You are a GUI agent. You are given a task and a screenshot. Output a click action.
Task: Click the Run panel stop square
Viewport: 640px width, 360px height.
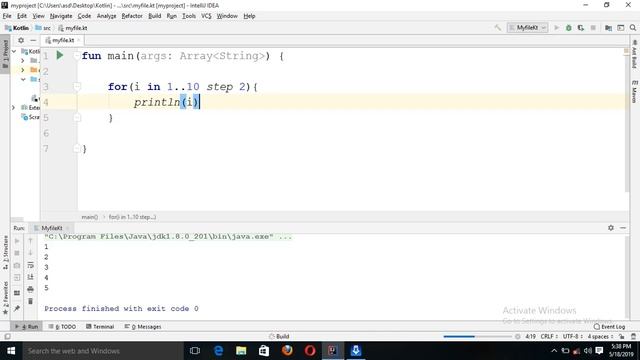click(17, 253)
